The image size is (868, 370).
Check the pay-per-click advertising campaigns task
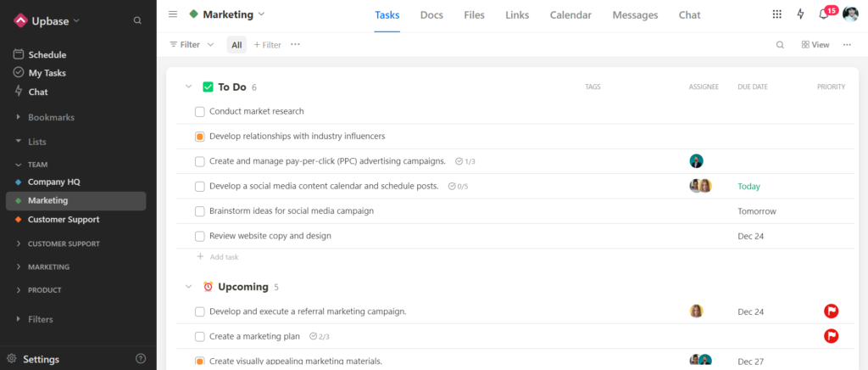(x=200, y=161)
